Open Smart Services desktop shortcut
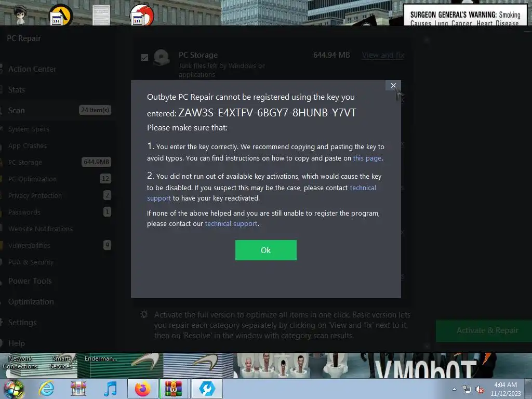532x399 pixels. point(61,362)
